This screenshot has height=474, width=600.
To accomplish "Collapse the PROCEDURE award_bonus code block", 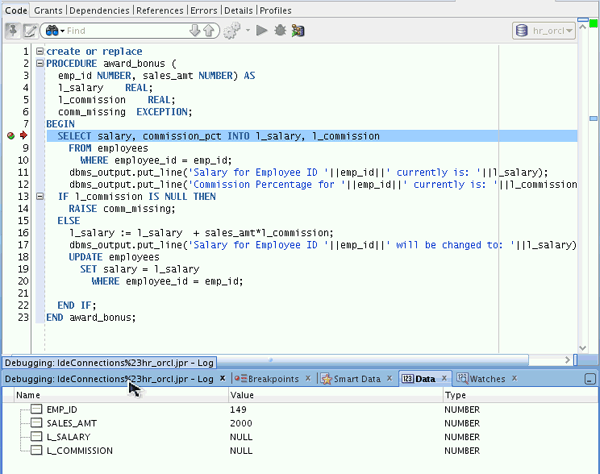I will click(x=39, y=63).
